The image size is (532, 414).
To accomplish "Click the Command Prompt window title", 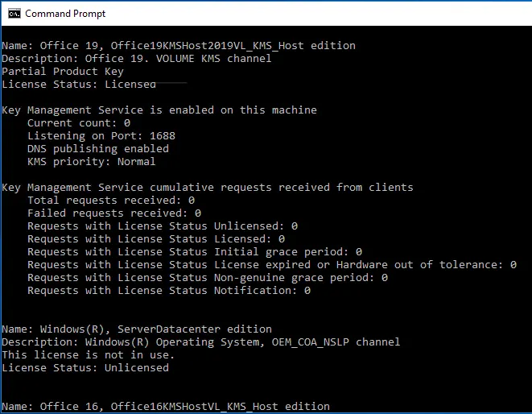I will (65, 14).
